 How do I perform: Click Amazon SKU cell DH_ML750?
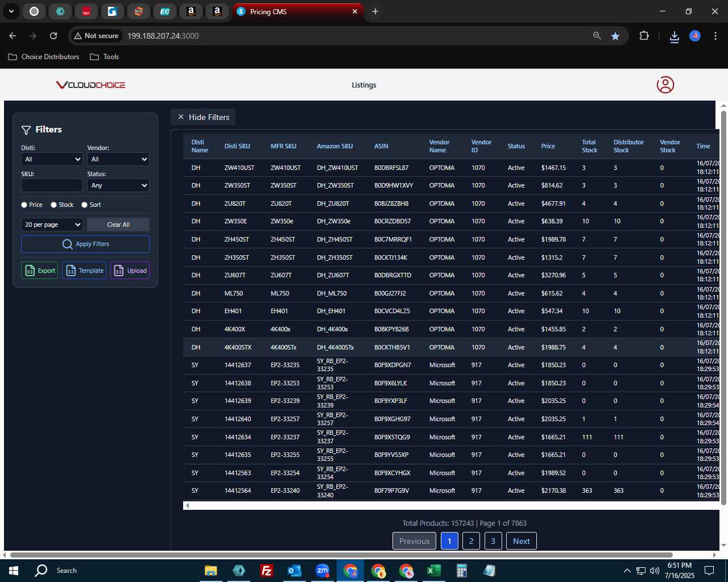coord(332,293)
